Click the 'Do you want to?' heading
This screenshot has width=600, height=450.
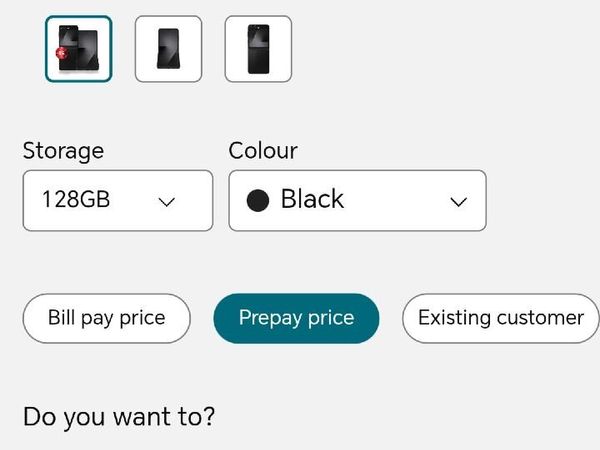click(118, 416)
